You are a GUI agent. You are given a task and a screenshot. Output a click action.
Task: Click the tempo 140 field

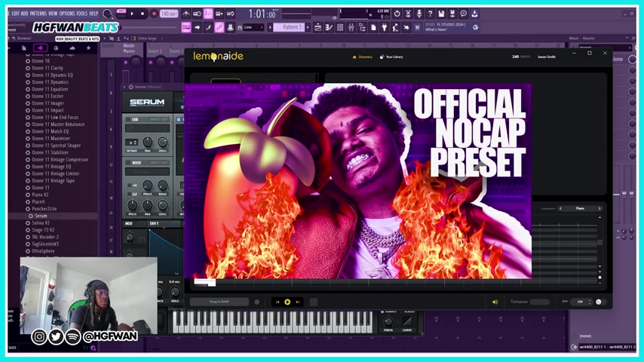[169, 14]
